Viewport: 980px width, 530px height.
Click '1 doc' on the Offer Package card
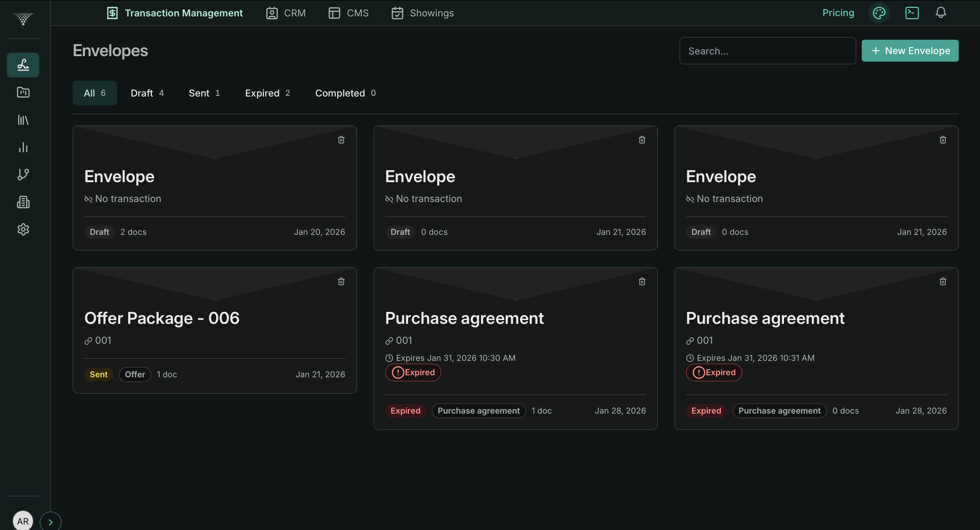[x=167, y=375]
